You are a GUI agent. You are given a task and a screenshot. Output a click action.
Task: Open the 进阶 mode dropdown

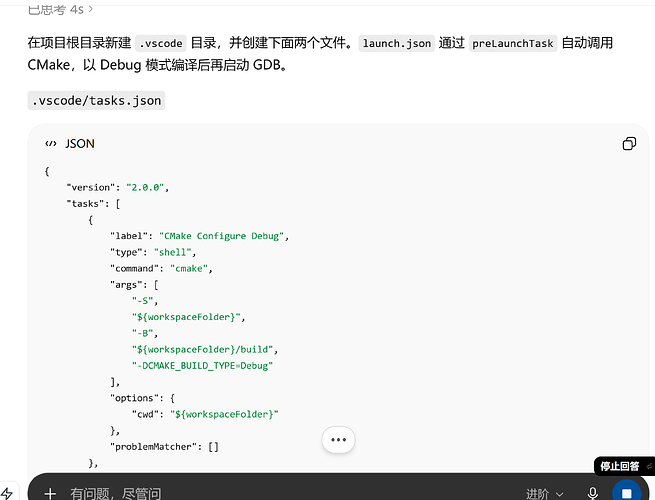coord(544,494)
